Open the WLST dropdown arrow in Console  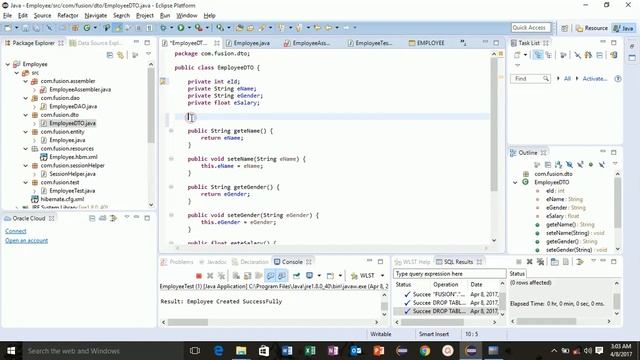tap(382, 276)
